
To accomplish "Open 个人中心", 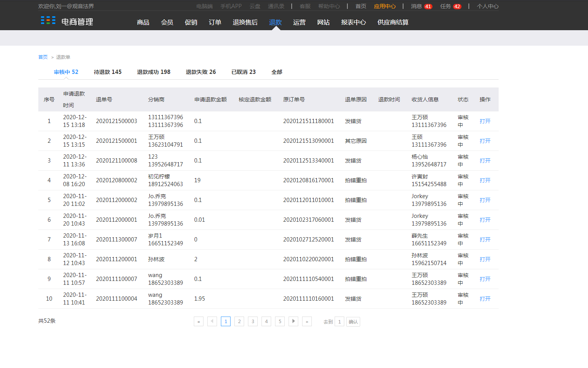I will [x=488, y=6].
